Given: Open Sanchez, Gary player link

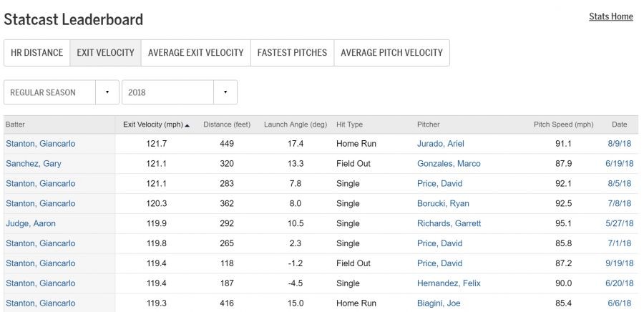Looking at the screenshot, I should [34, 164].
